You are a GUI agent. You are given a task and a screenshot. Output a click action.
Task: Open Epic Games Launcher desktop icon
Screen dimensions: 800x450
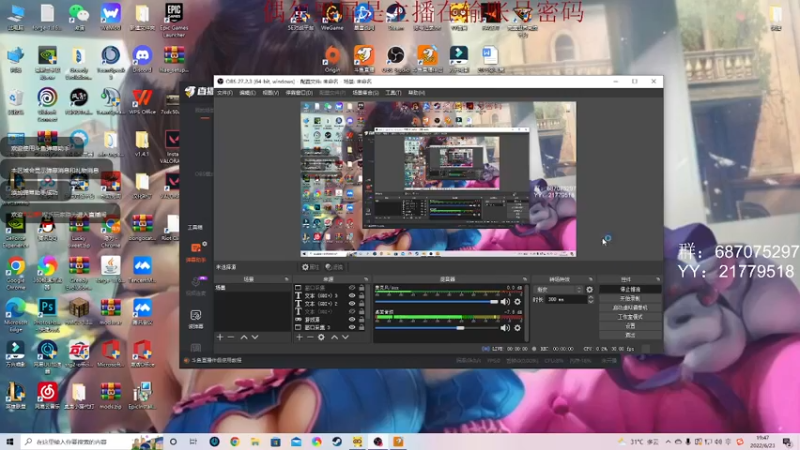click(x=174, y=19)
